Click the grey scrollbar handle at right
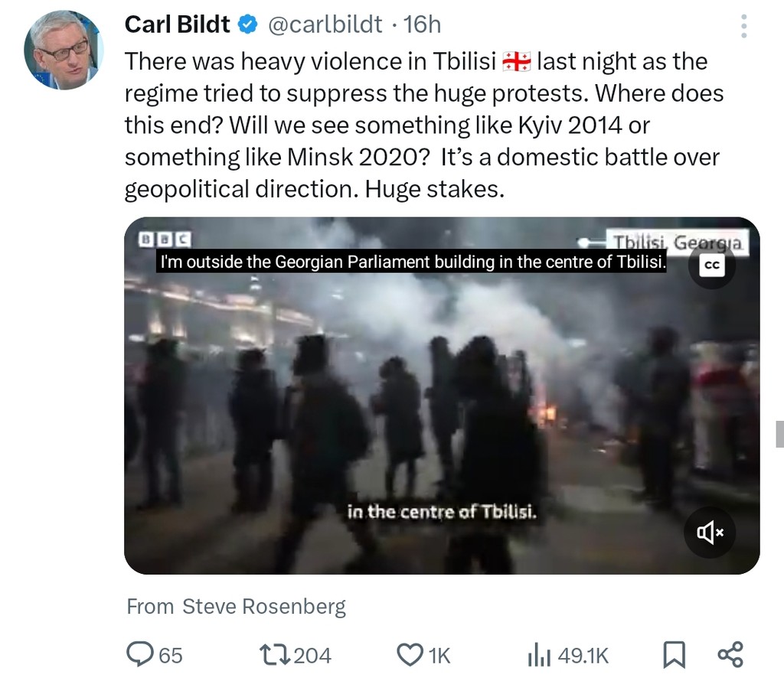Image resolution: width=784 pixels, height=681 pixels. tap(779, 434)
